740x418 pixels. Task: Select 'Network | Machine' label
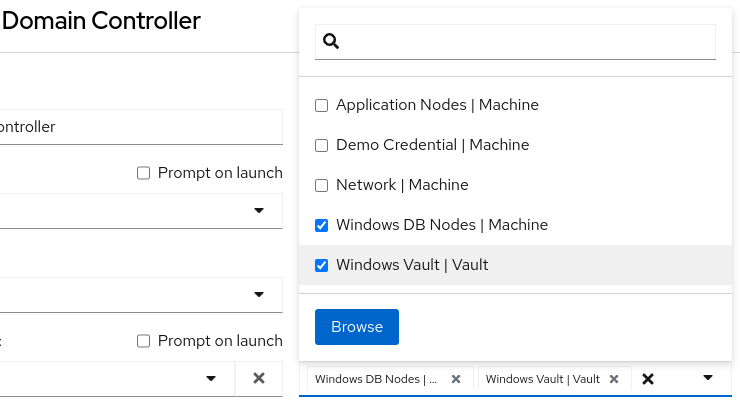click(x=402, y=185)
